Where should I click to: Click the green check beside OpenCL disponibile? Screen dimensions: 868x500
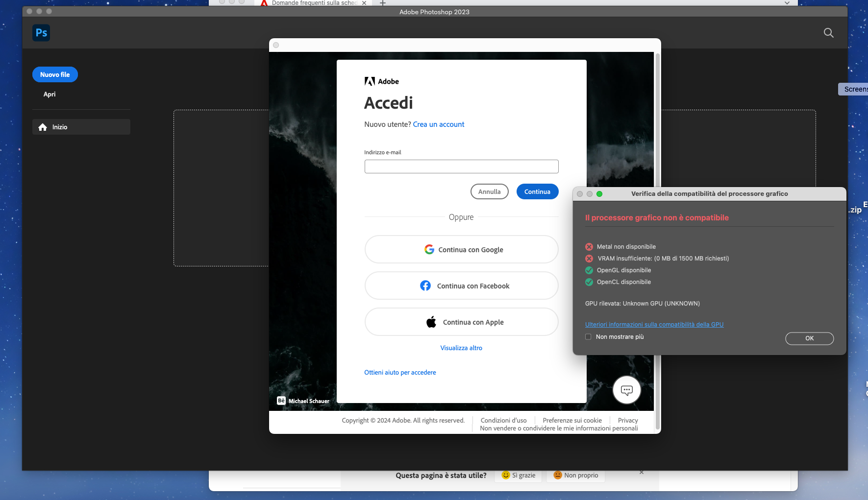point(589,282)
